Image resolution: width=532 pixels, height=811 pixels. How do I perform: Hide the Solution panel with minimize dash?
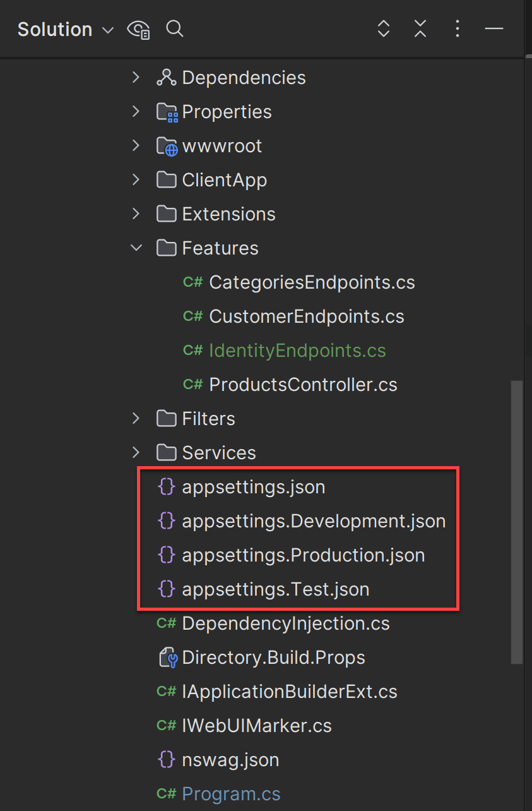tap(494, 29)
